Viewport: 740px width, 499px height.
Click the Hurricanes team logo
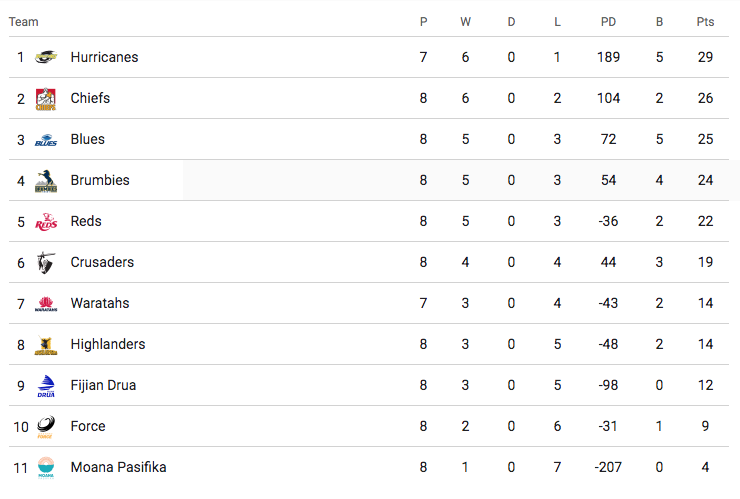coord(46,57)
